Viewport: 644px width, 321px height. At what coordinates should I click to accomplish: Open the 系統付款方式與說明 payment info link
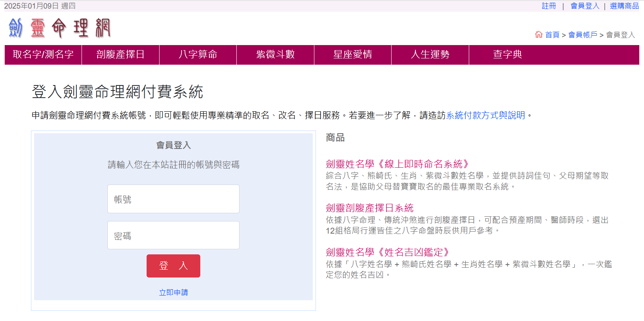[x=485, y=115]
